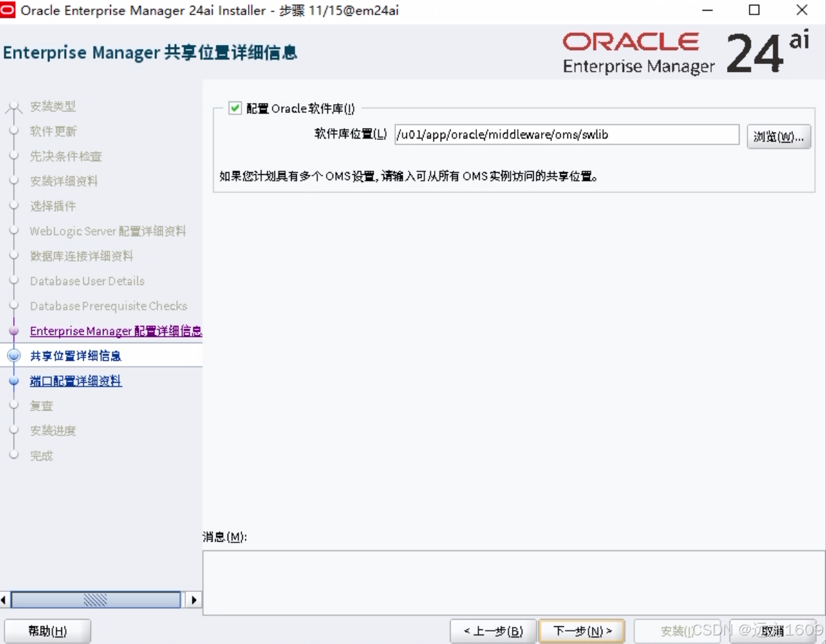This screenshot has height=644, width=826.
Task: Select the 安装类型 step in the sidebar
Action: [x=53, y=106]
